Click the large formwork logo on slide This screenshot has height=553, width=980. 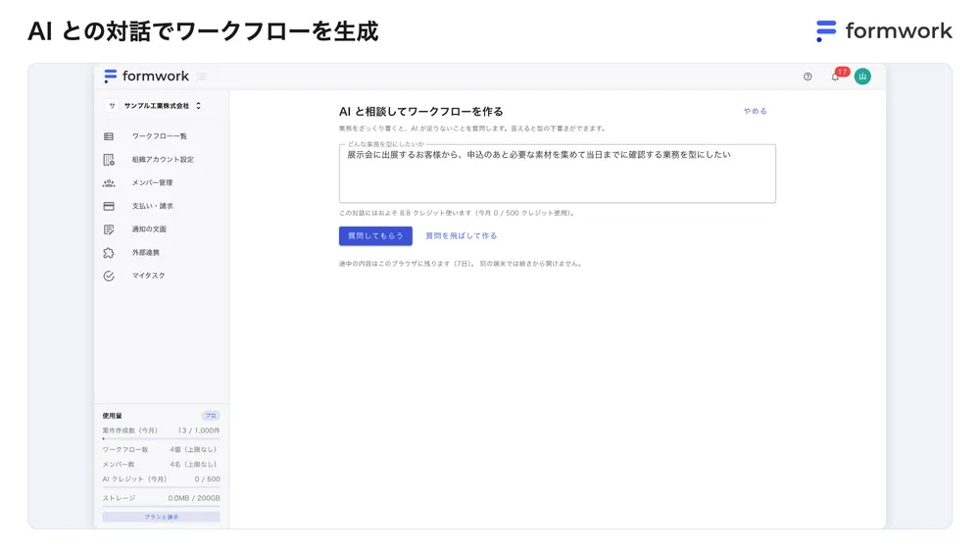click(x=884, y=30)
